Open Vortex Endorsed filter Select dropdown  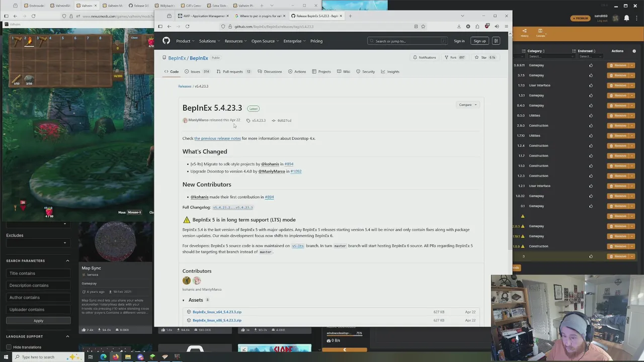[x=590, y=56]
